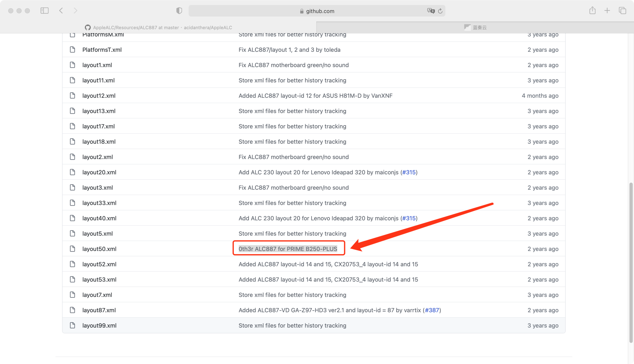Image resolution: width=634 pixels, height=364 pixels.
Task: Click file icon beside layout87.xml
Action: (73, 310)
